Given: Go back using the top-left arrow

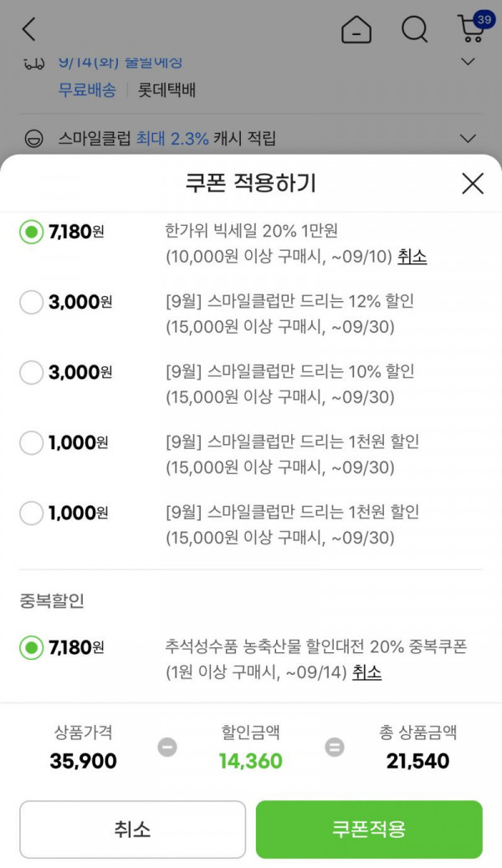Looking at the screenshot, I should 28,28.
